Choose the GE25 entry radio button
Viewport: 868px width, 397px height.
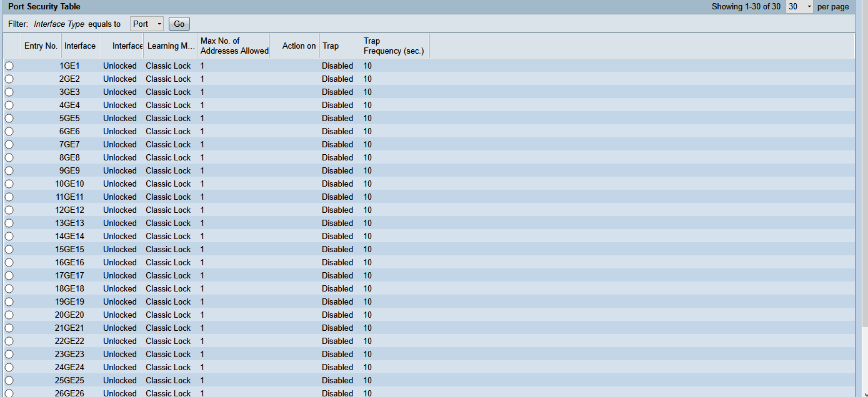pos(9,381)
